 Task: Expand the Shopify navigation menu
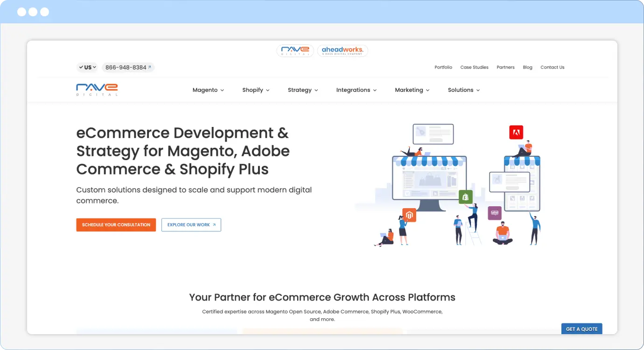tap(256, 90)
